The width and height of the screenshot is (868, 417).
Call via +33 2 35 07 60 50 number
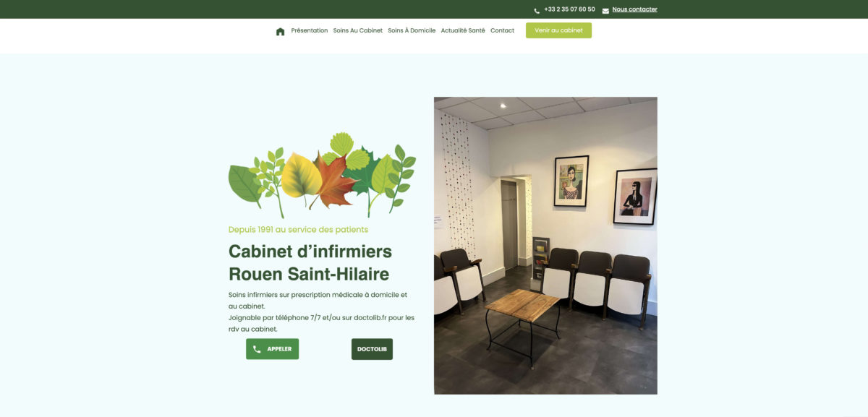[x=569, y=9]
